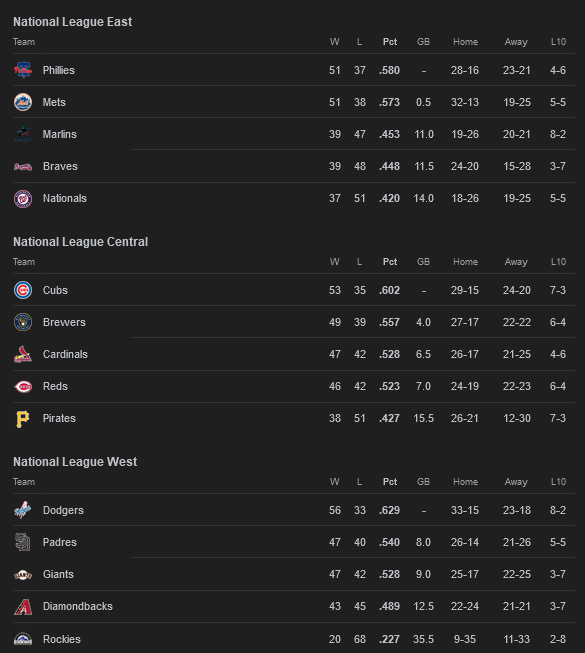Open the Braves team link
The width and height of the screenshot is (585, 653).
pos(60,166)
